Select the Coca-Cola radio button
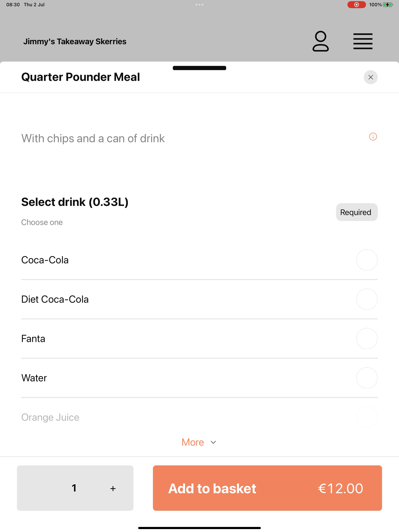This screenshot has width=399, height=532. tap(367, 260)
